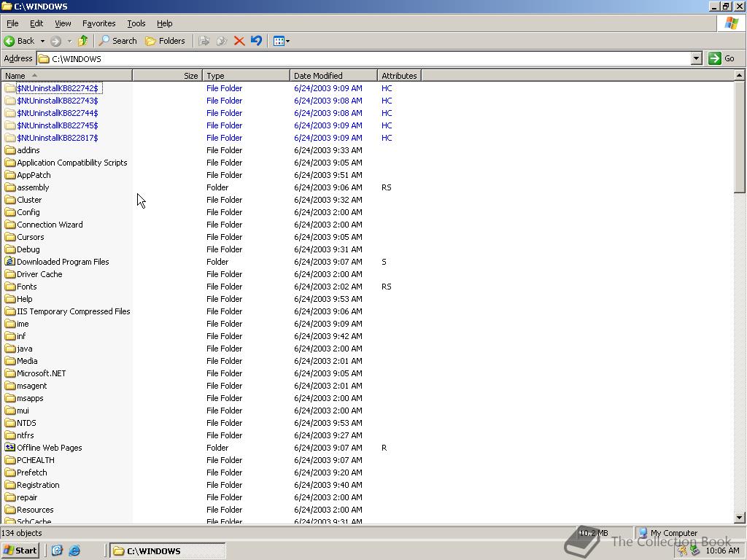Click the Undo toolbar icon

point(256,41)
